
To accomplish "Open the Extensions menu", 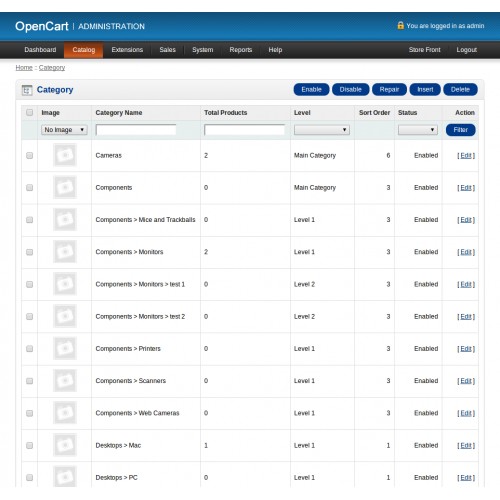I will (x=127, y=50).
